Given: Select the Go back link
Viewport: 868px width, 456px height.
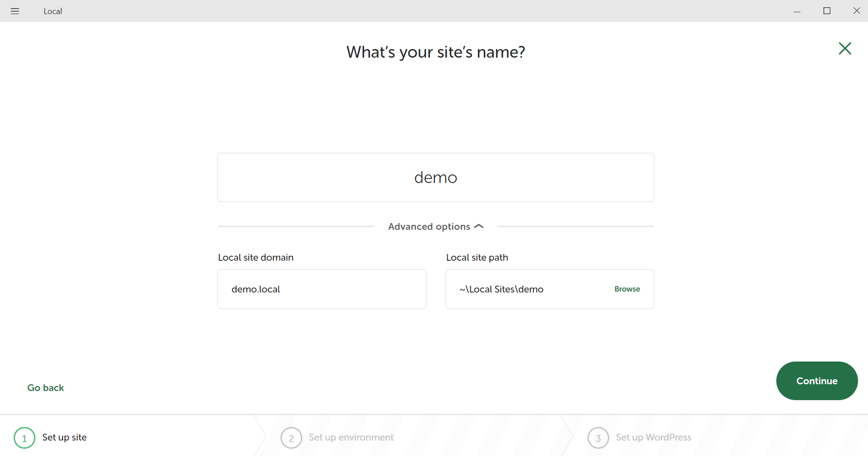Looking at the screenshot, I should (45, 388).
